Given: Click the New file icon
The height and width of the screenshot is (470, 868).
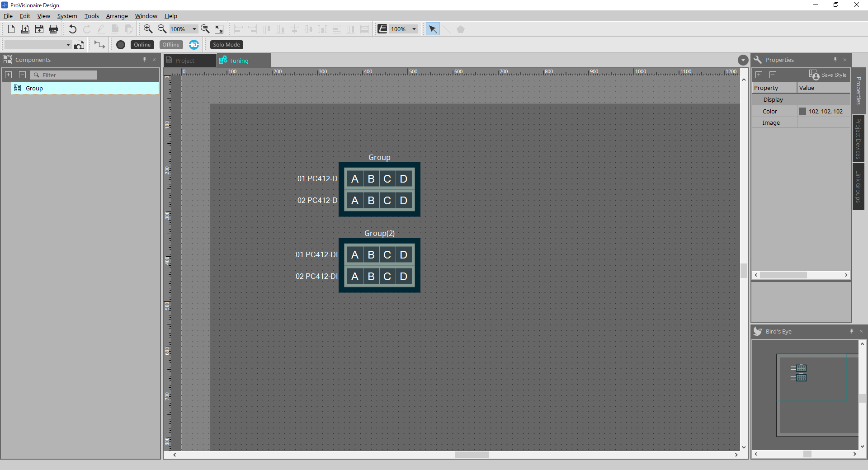Looking at the screenshot, I should pyautogui.click(x=11, y=29).
